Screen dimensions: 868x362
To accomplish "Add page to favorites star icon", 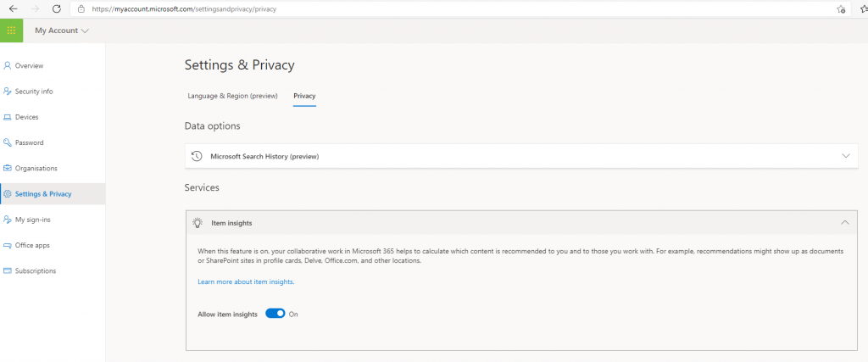I will (x=840, y=8).
